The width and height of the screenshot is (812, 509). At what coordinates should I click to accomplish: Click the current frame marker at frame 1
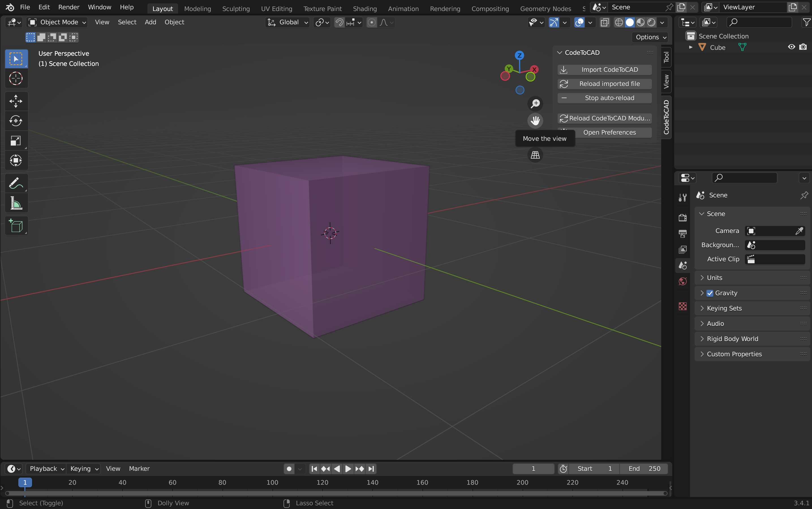click(x=25, y=482)
